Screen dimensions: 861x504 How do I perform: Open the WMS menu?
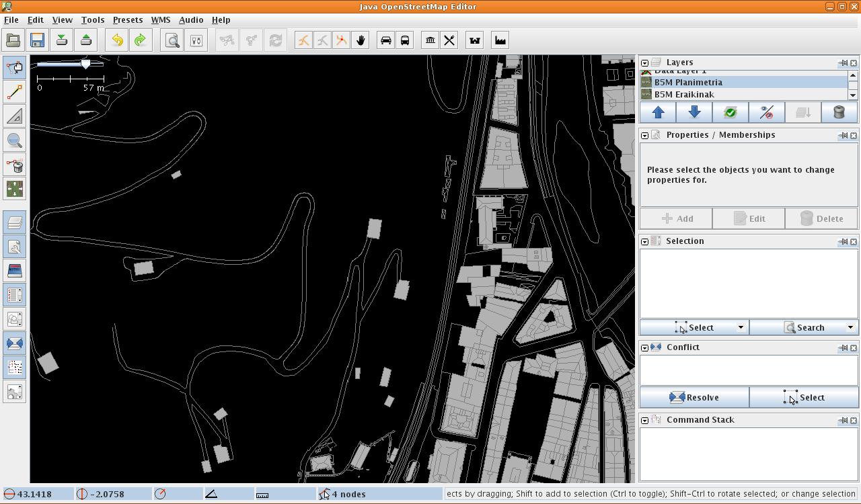point(160,19)
